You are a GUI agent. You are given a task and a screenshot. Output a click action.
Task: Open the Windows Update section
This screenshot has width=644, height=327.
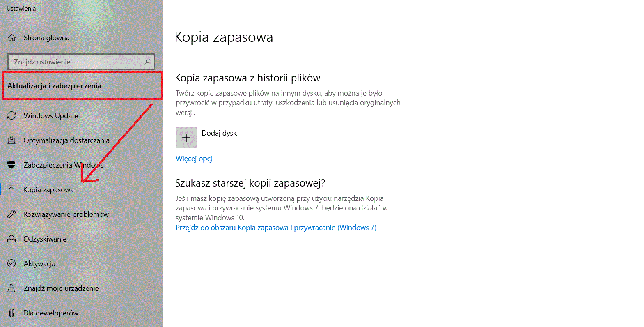(51, 116)
